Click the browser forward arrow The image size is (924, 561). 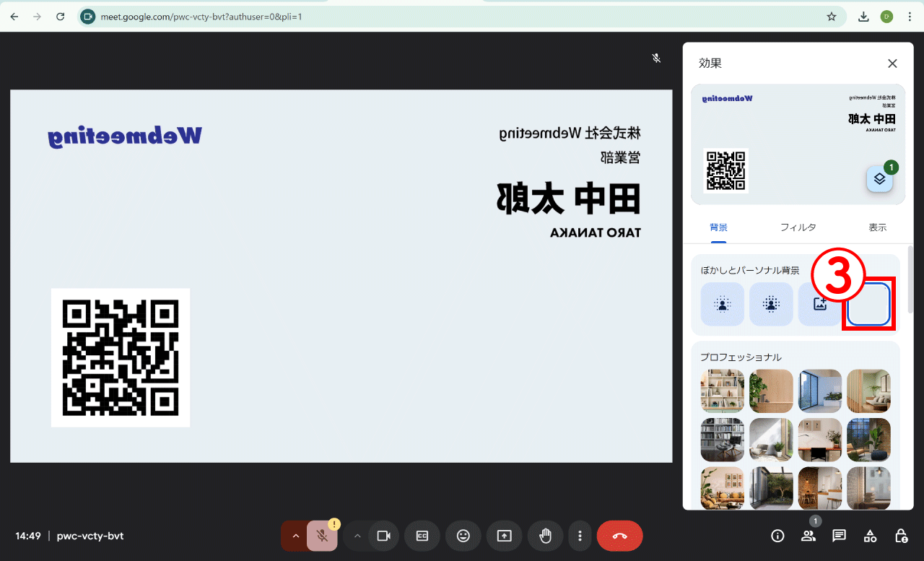click(x=37, y=16)
